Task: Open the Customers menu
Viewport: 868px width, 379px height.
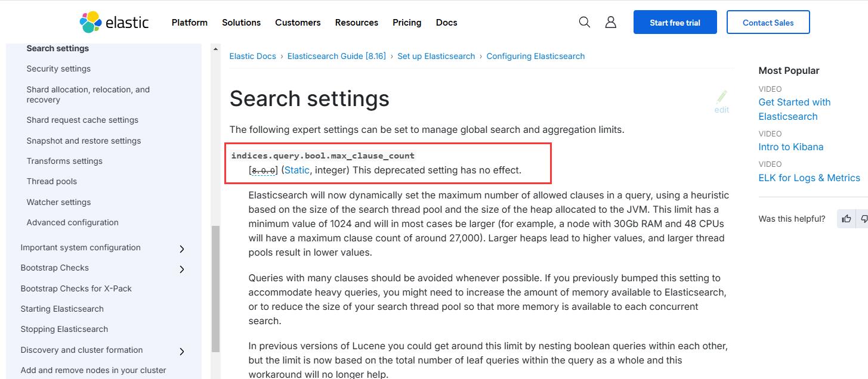Action: pos(298,22)
